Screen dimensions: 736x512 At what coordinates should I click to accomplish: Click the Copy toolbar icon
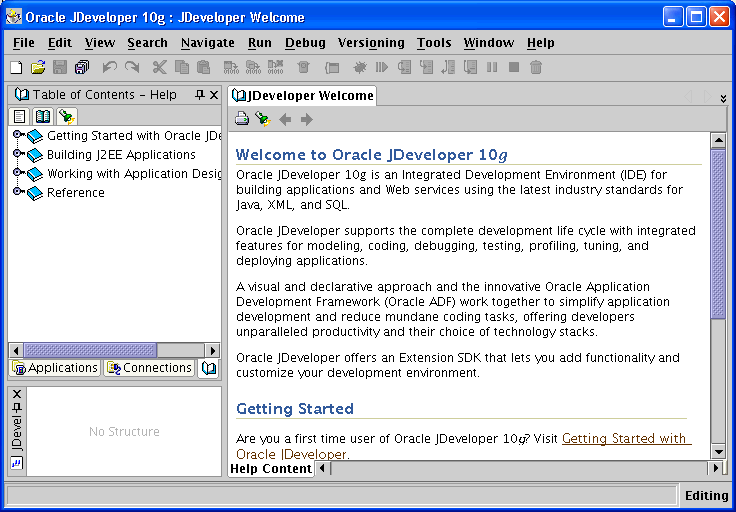click(182, 68)
